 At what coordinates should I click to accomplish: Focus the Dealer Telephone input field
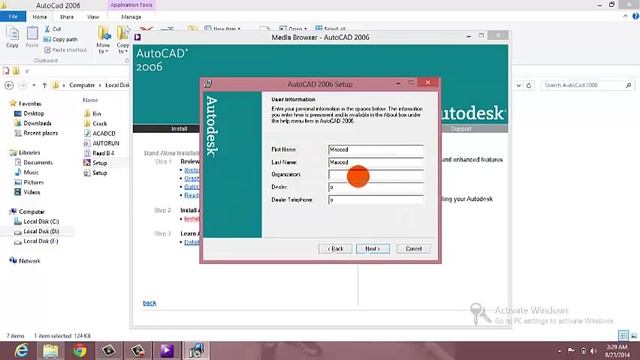pos(376,200)
